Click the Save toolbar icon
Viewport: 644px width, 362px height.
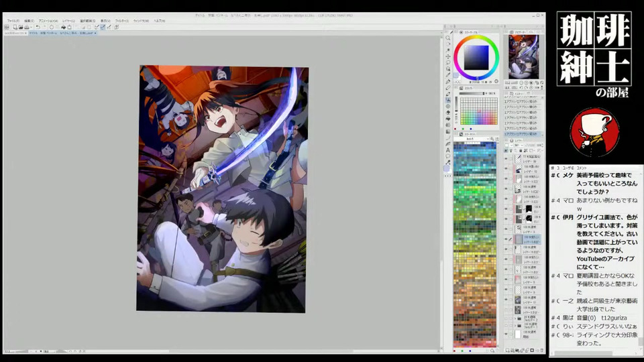pos(26,27)
